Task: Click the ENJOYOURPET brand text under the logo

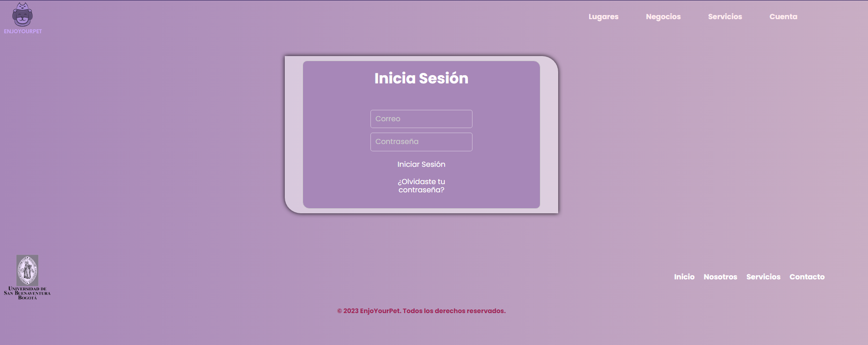Action: pyautogui.click(x=23, y=31)
